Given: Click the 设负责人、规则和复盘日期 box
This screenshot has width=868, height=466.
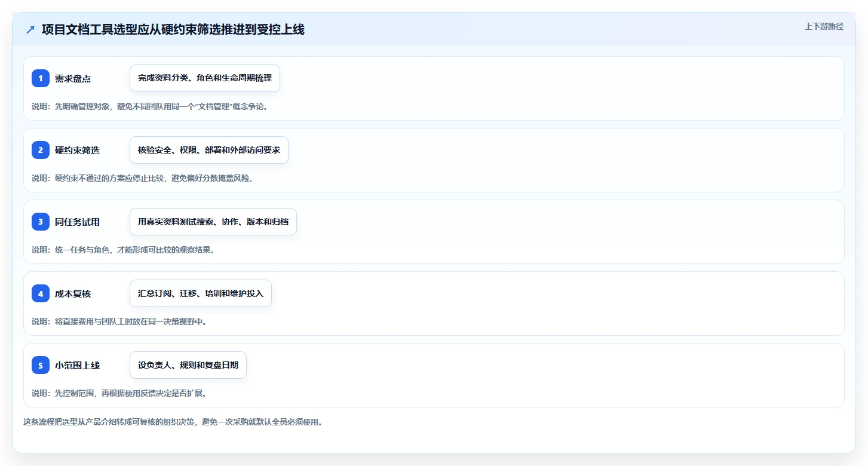Looking at the screenshot, I should pyautogui.click(x=188, y=365).
